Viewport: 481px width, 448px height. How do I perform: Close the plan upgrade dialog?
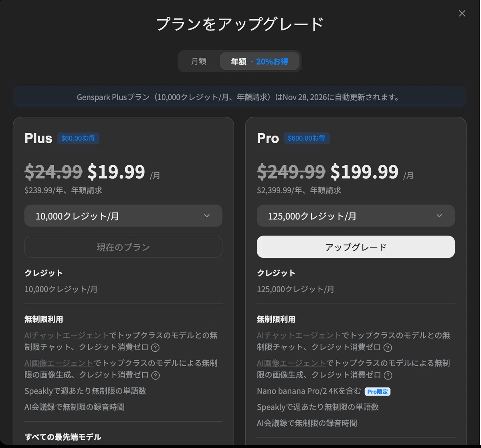462,14
